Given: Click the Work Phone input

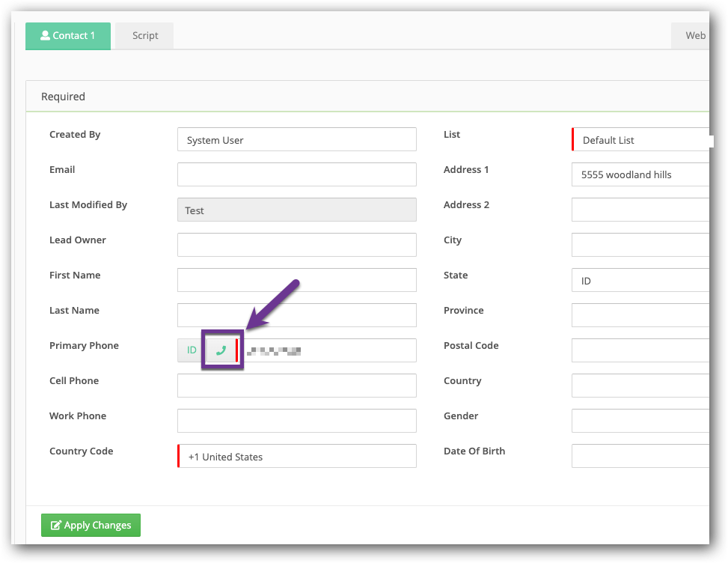Looking at the screenshot, I should click(297, 421).
